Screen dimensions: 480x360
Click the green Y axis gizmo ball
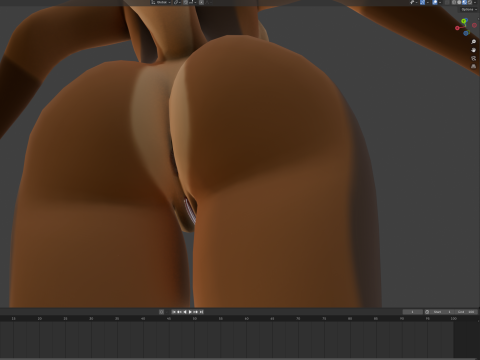[x=464, y=21]
